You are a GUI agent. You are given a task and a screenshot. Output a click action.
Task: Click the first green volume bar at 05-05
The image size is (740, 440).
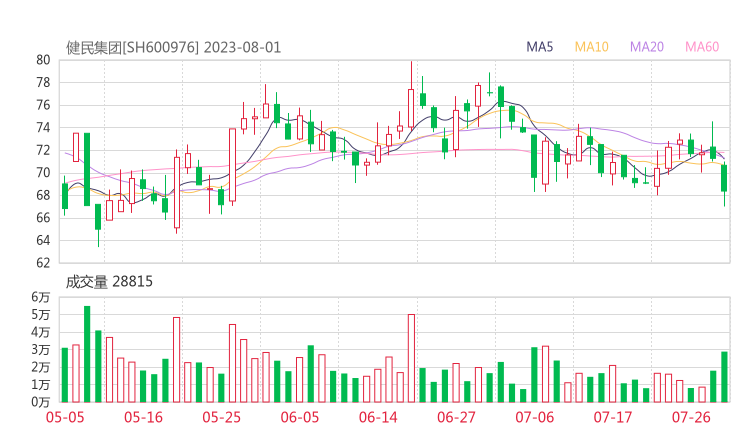pos(65,375)
